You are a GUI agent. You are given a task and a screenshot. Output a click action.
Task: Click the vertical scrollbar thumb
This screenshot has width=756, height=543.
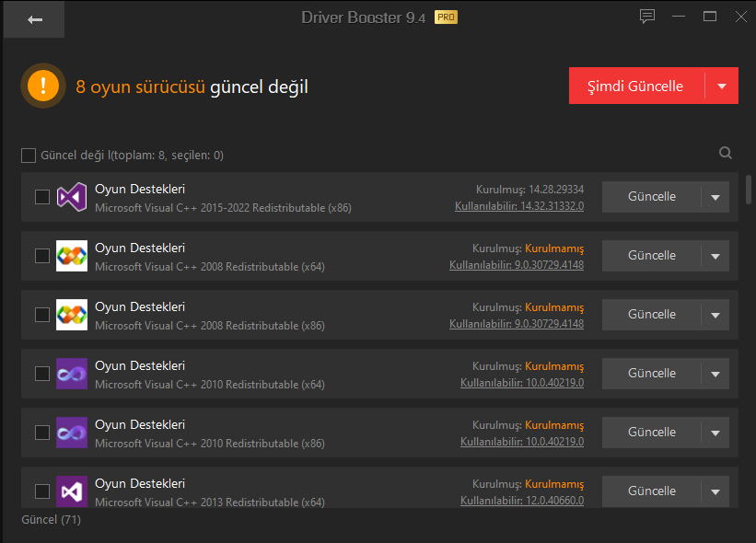749,190
